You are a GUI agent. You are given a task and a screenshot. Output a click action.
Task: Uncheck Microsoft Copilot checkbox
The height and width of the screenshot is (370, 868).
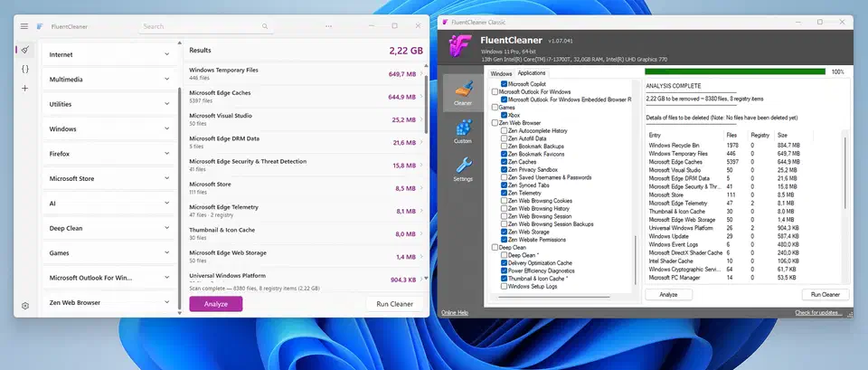tap(504, 83)
